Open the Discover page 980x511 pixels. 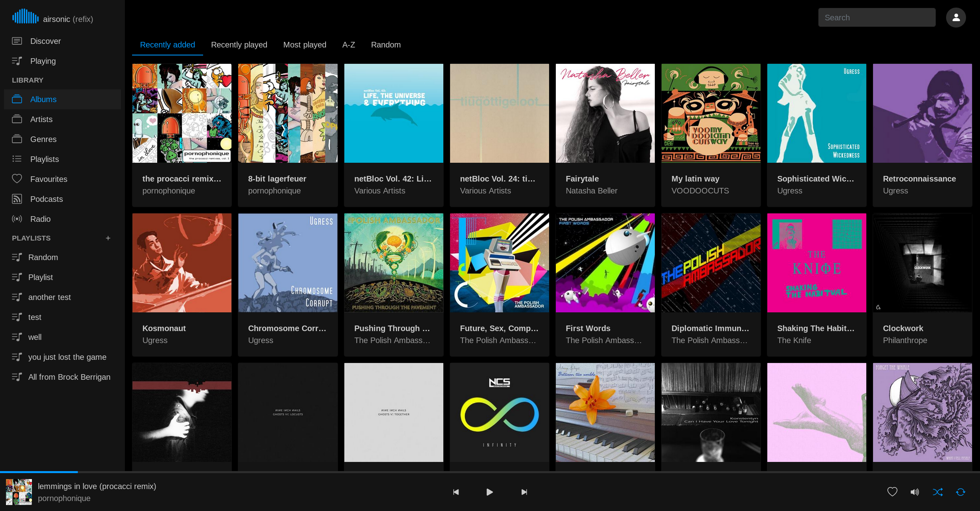tap(45, 41)
